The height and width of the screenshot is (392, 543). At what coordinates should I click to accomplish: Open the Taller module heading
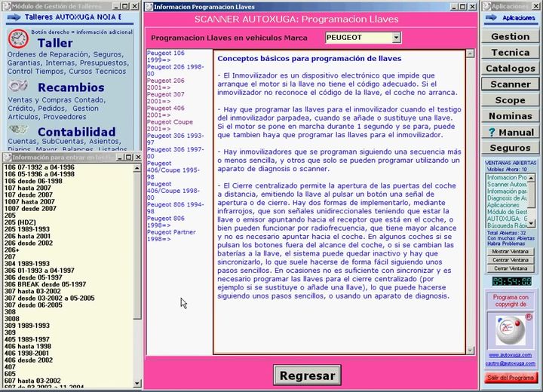click(55, 43)
